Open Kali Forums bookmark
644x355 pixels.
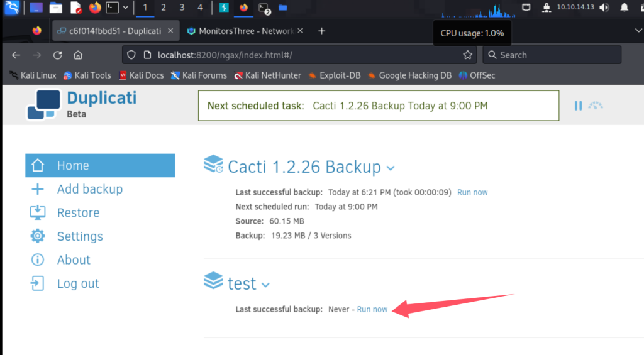199,75
